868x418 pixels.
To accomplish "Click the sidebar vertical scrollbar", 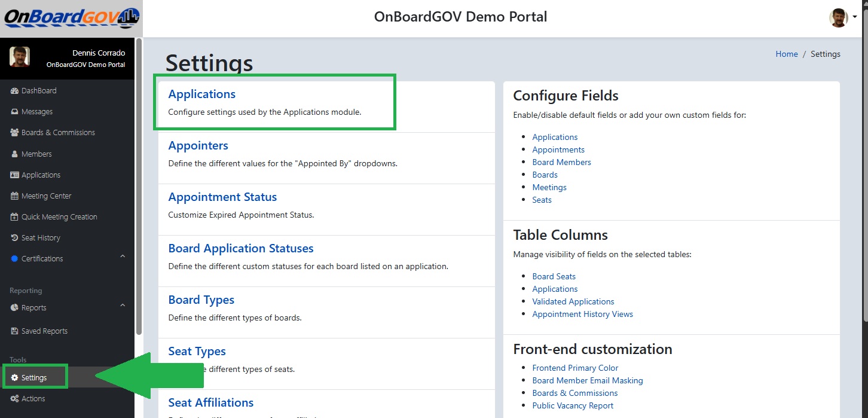I will coord(139,187).
